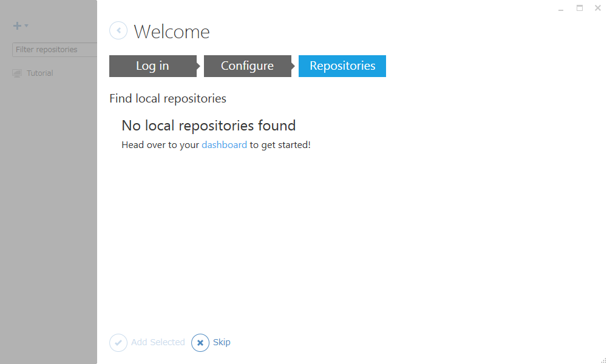Click the 'Find local repositories' text
The image size is (607, 364).
click(168, 99)
